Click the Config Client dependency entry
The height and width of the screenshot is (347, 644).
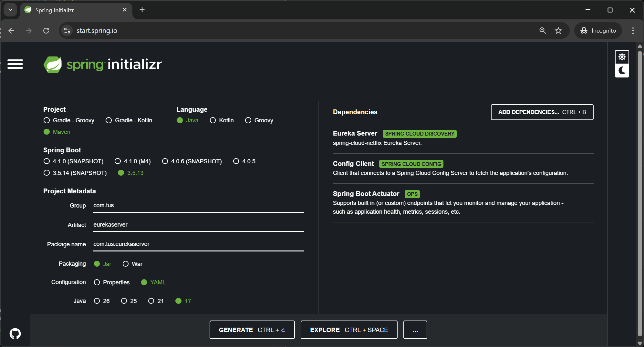click(x=463, y=168)
